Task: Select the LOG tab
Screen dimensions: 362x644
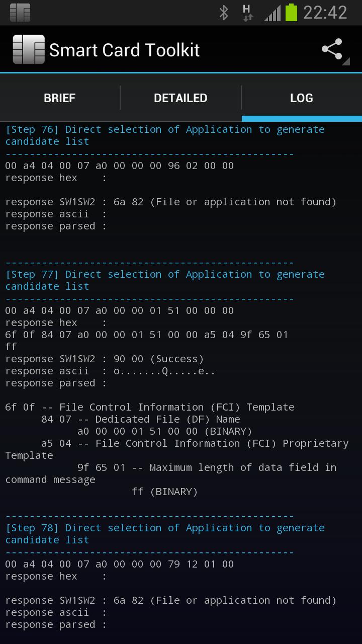Action: (301, 98)
